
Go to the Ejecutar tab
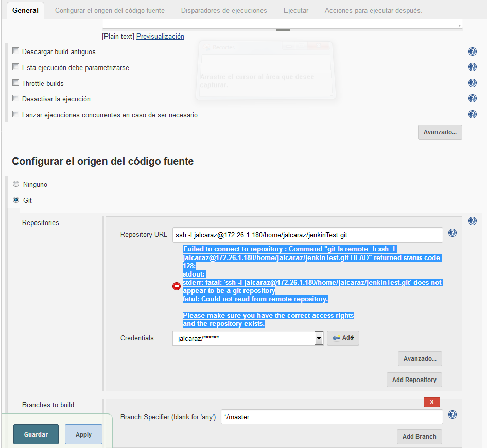point(296,10)
